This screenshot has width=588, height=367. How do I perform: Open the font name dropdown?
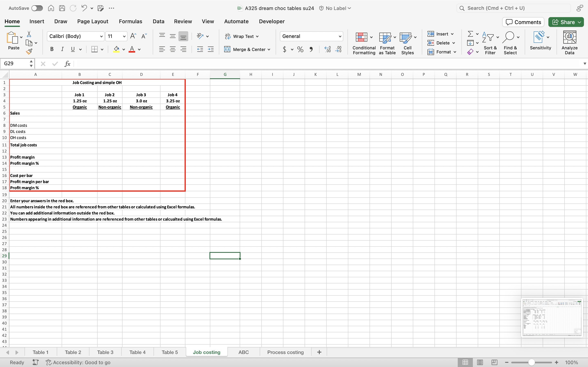pyautogui.click(x=101, y=36)
